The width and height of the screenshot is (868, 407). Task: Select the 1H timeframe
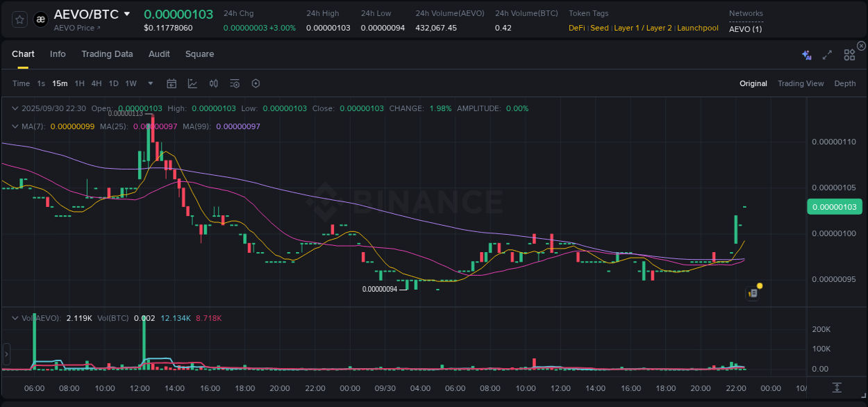click(x=79, y=83)
